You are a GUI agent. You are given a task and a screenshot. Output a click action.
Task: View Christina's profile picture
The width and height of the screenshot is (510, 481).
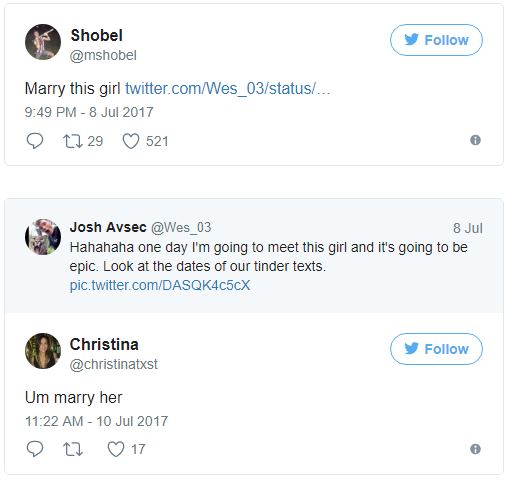point(43,351)
